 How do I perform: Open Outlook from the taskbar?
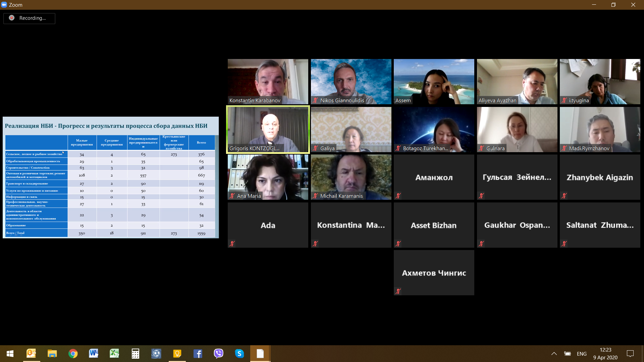click(x=31, y=354)
